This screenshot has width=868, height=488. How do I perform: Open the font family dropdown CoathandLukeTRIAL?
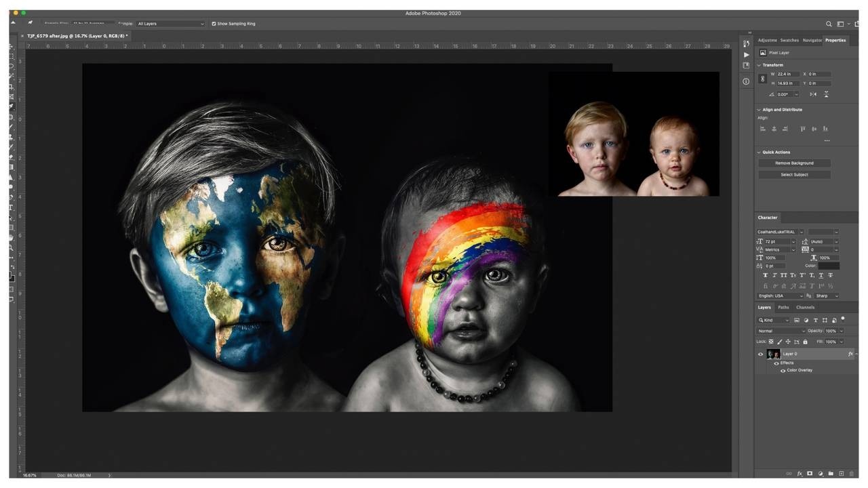click(x=781, y=232)
